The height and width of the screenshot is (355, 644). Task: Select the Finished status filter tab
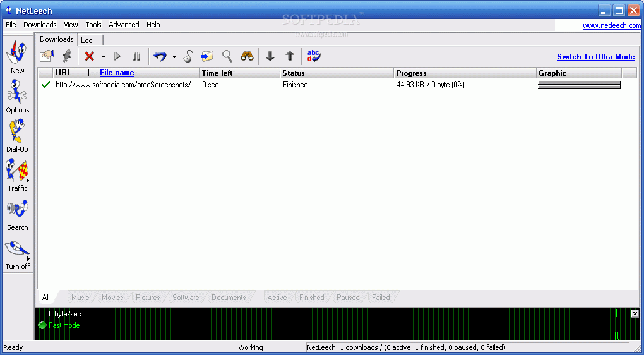(x=312, y=297)
